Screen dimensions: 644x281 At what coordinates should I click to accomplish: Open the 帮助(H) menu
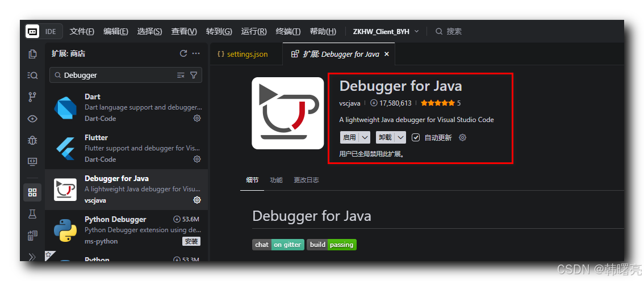pos(323,32)
